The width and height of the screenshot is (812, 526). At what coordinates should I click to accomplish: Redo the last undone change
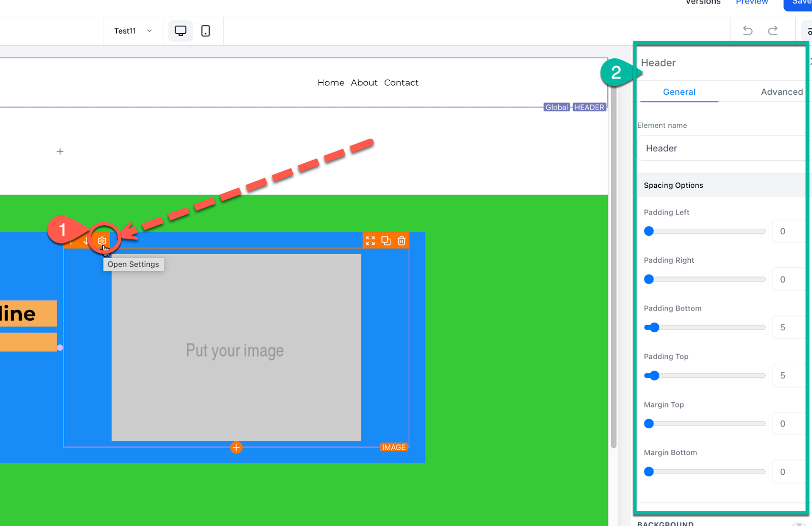[x=772, y=31]
